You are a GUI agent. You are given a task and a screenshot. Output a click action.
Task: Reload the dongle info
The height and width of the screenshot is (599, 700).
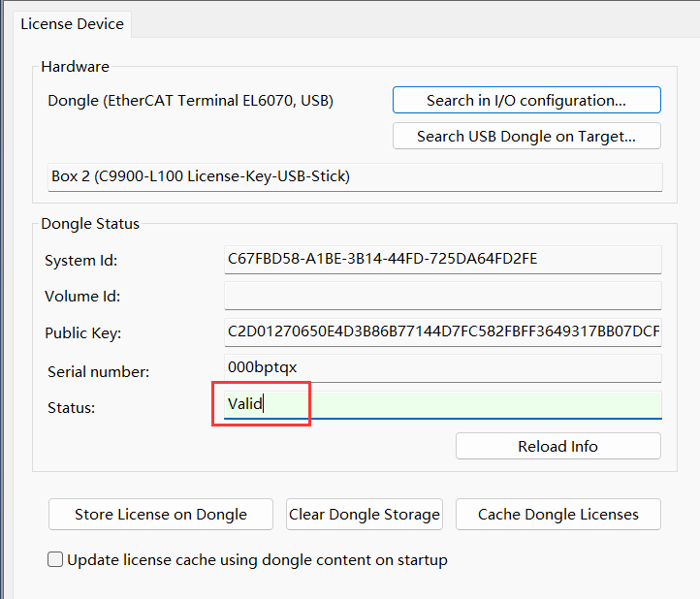558,446
